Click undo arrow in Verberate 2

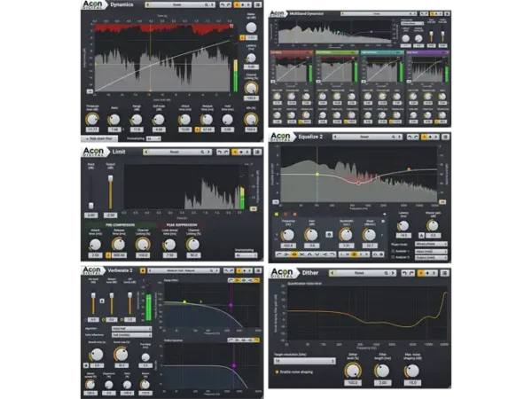(x=226, y=270)
